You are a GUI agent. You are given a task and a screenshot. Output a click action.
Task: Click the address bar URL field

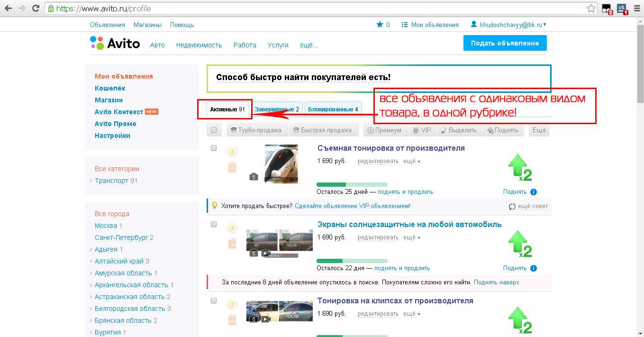point(320,9)
